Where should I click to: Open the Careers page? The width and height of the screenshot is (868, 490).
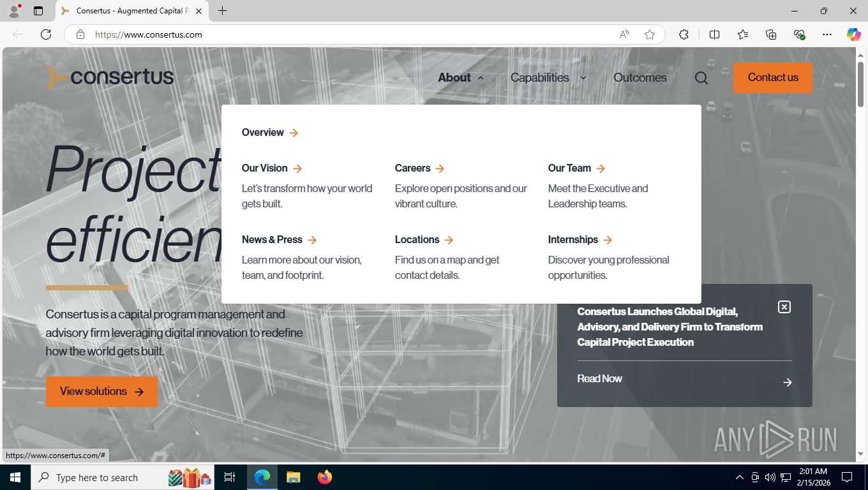413,168
